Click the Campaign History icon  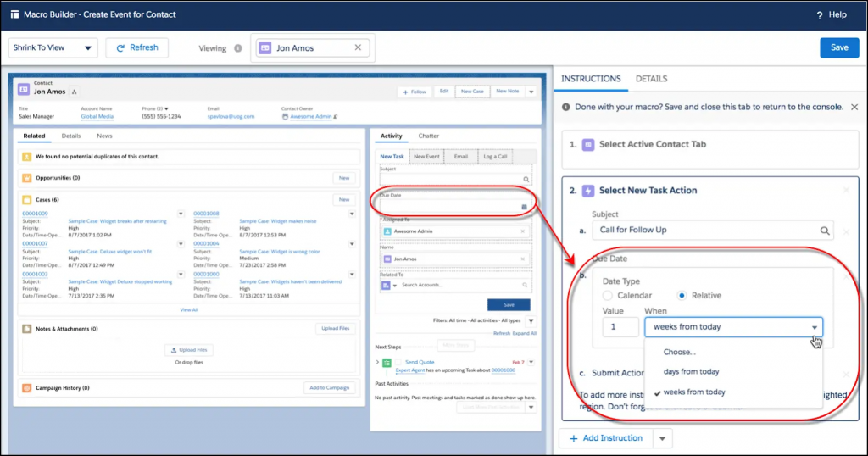point(26,388)
